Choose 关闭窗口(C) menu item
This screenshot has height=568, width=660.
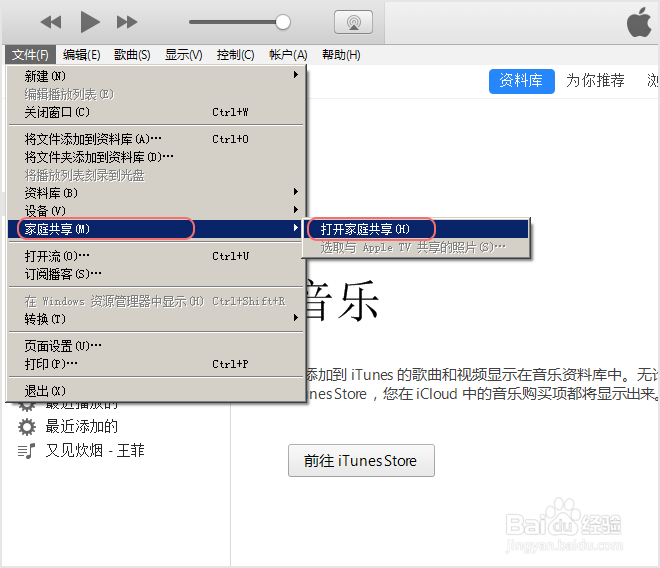pos(156,112)
